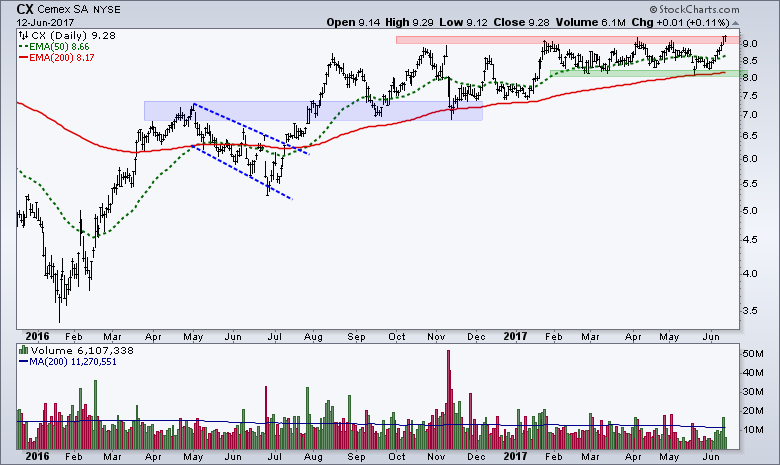Click the CX ticker symbol in the title
The width and height of the screenshot is (780, 465).
click(x=25, y=9)
